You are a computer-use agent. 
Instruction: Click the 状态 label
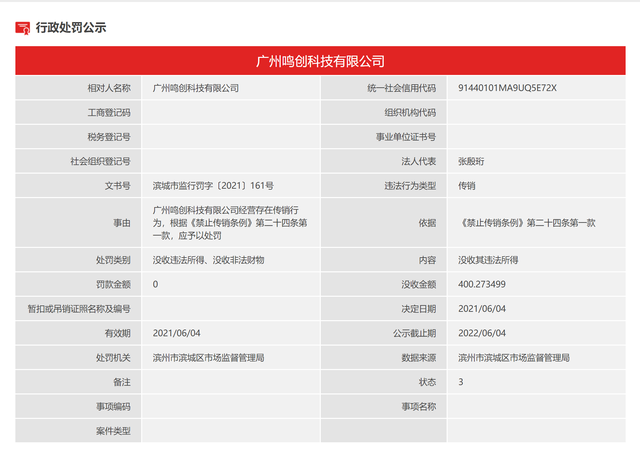427,383
